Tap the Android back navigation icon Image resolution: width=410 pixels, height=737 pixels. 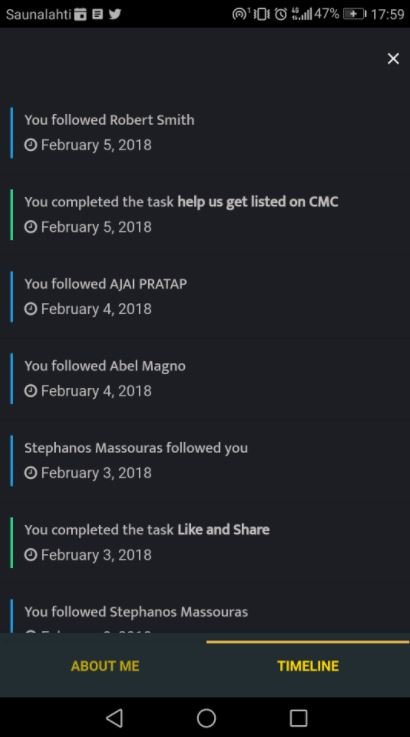coord(114,718)
